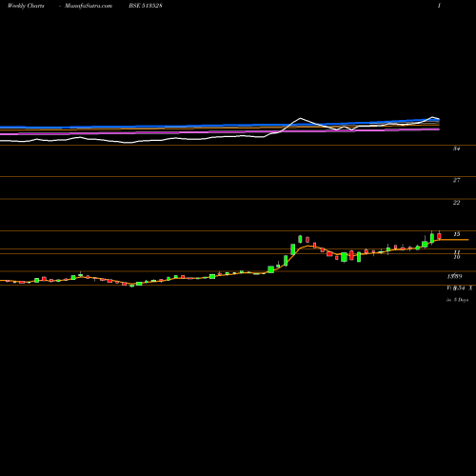Click the 27 price axis label

[456, 180]
